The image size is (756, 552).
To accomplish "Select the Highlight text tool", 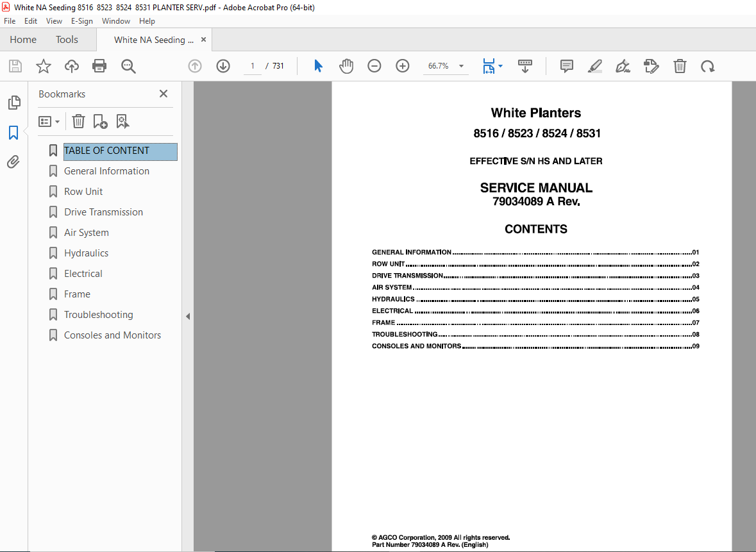I will 595,66.
